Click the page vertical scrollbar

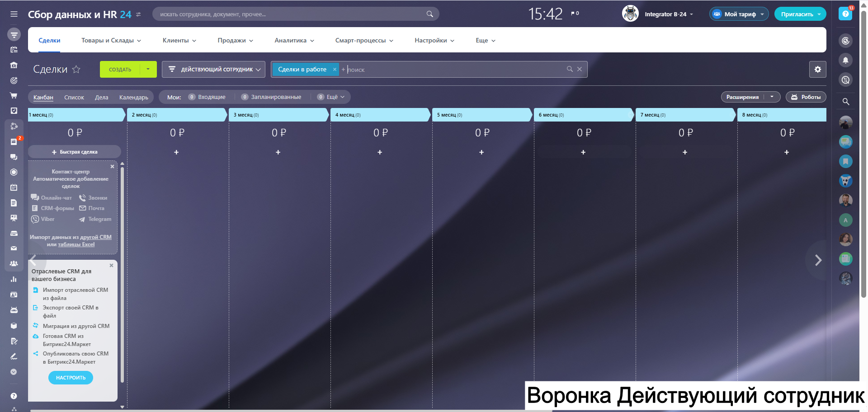click(x=863, y=154)
